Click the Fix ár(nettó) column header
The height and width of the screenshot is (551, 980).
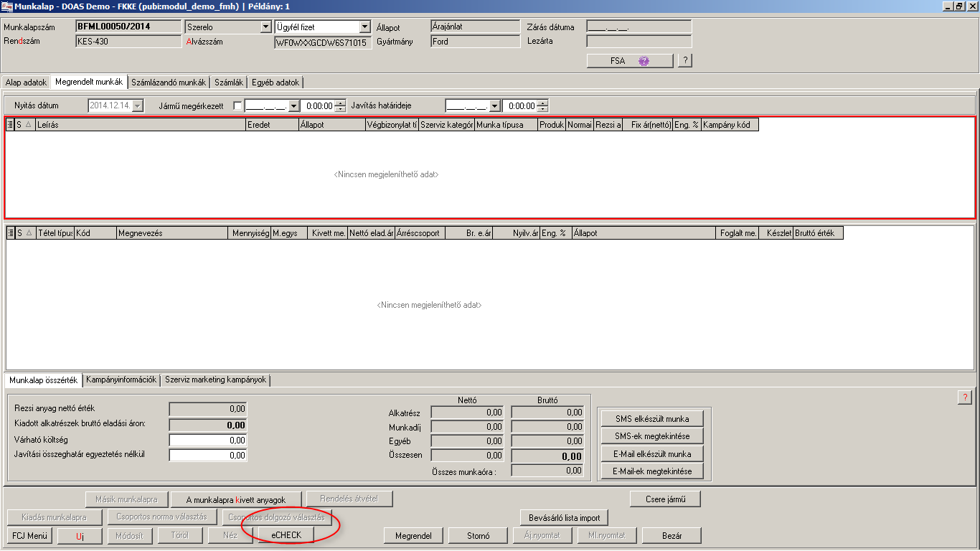[x=647, y=124]
